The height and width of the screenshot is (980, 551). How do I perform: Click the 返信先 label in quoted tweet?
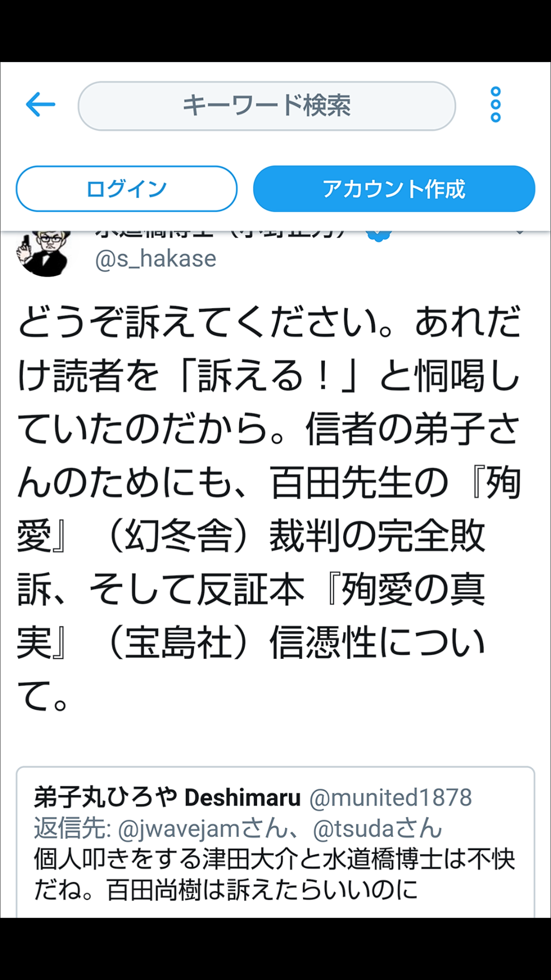point(72,828)
